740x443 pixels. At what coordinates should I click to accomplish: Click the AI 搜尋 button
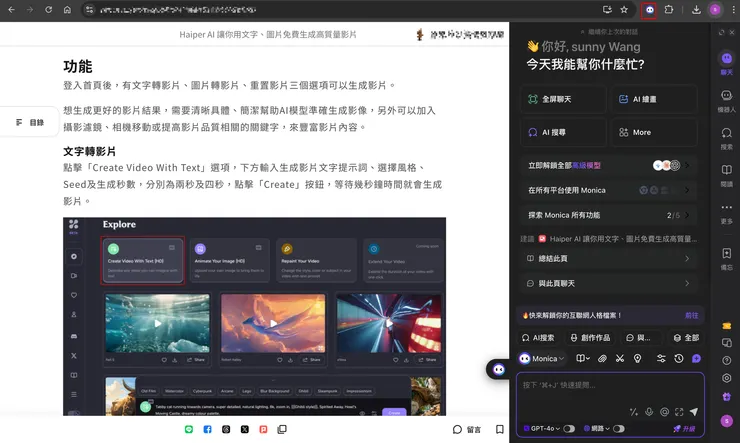pos(563,132)
